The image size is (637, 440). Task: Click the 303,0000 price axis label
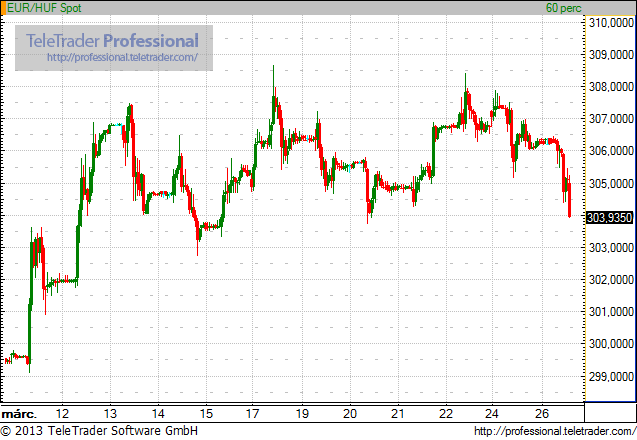(611, 247)
